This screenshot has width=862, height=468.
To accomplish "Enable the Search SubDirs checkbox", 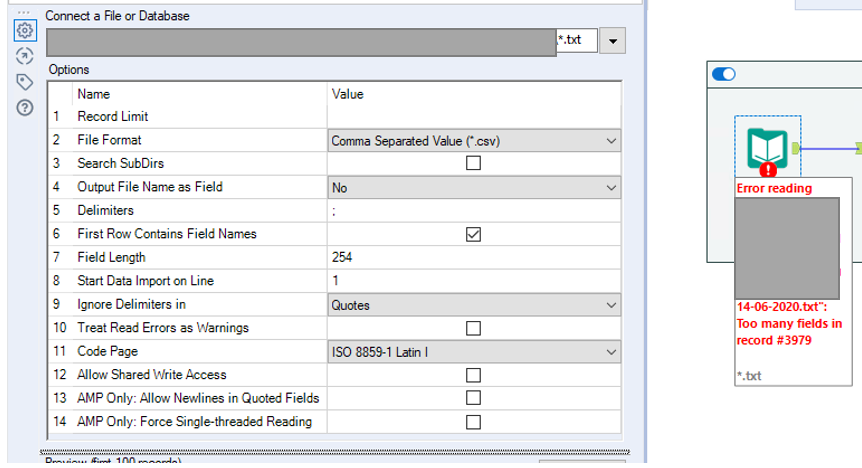I will coord(474,164).
